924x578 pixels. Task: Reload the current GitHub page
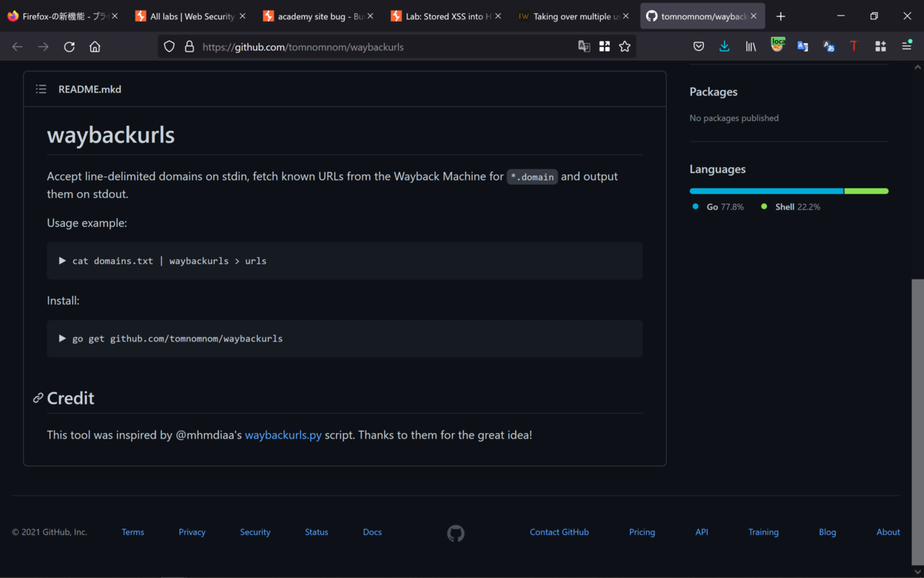(69, 47)
